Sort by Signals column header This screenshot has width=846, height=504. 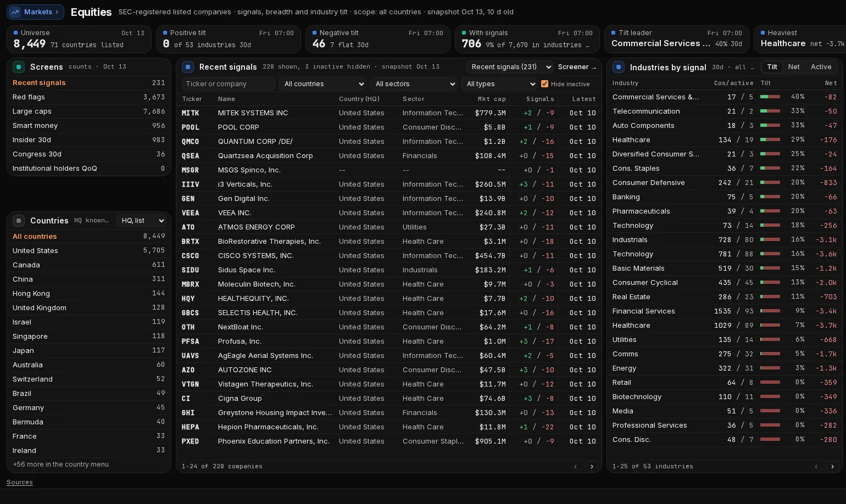[x=539, y=99]
